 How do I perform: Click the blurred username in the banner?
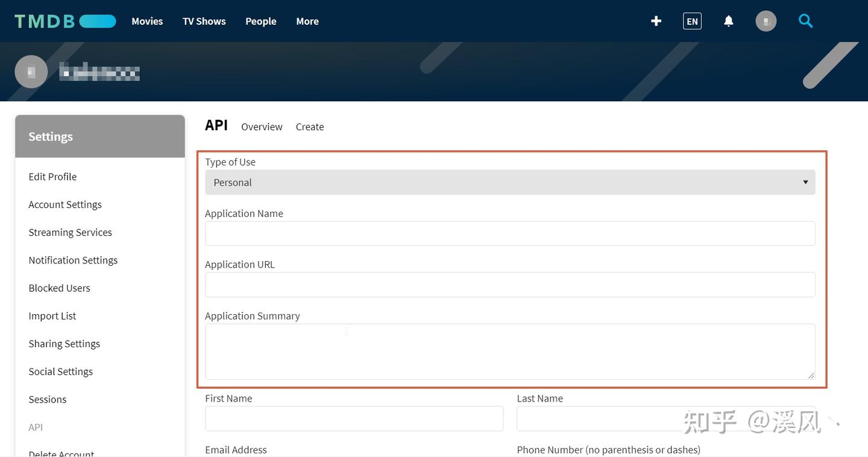pos(99,72)
